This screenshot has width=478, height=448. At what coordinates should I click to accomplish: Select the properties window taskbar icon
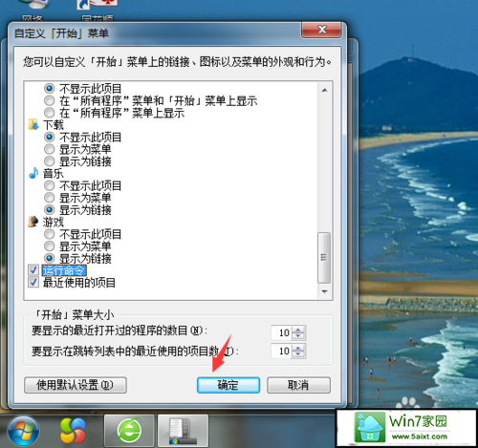click(183, 431)
